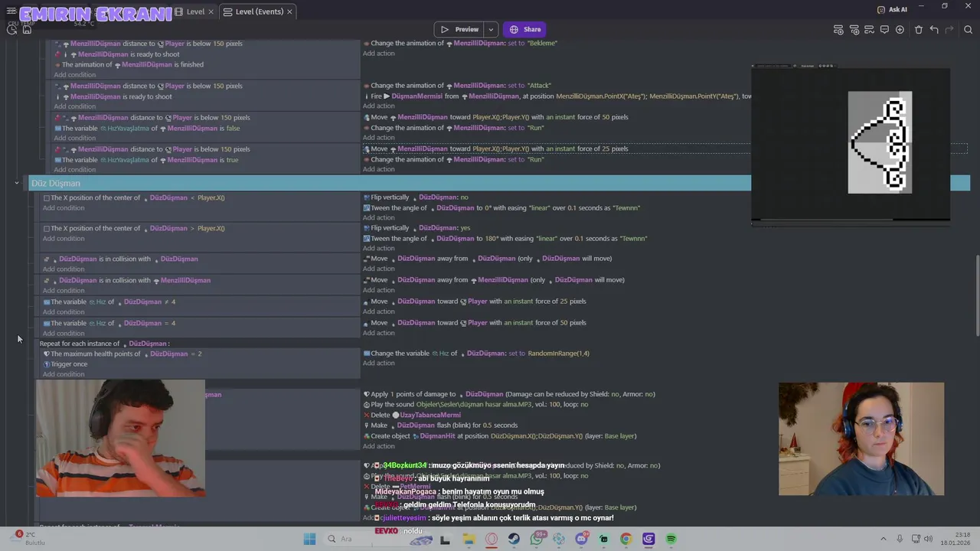The width and height of the screenshot is (980, 551).
Task: Add condition below 'Hız of DüzDüşman = 4'
Action: pos(64,334)
